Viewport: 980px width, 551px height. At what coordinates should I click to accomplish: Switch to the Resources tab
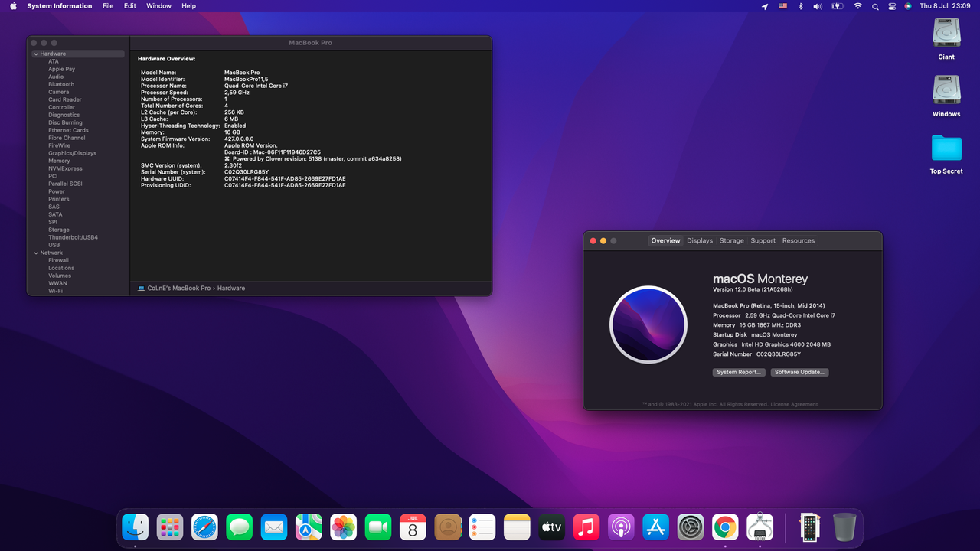tap(799, 240)
